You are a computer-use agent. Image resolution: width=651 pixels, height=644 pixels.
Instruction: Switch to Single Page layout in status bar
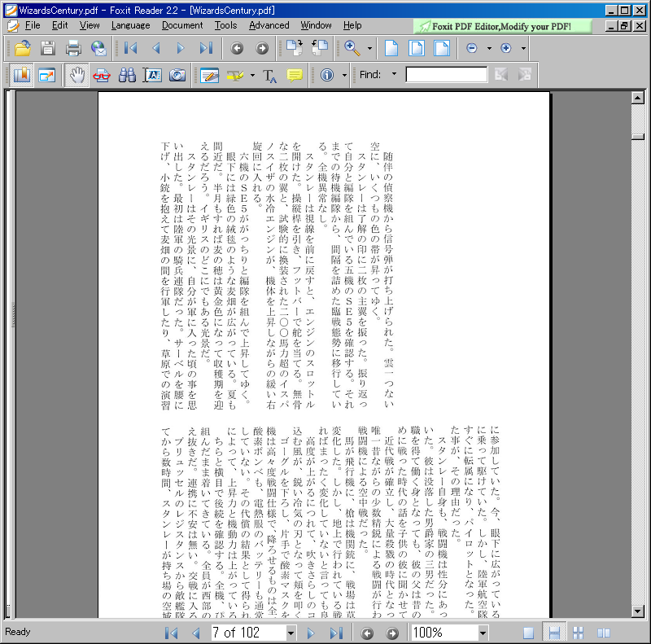528,633
